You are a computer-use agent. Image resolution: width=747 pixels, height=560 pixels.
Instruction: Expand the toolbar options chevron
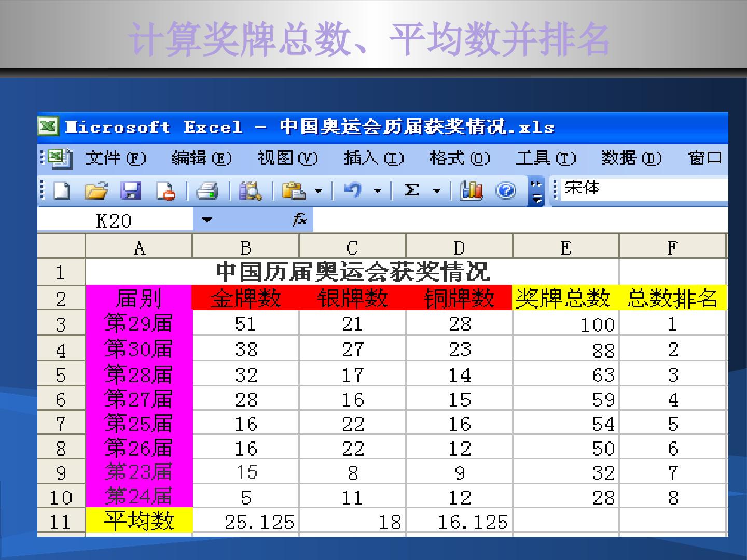click(x=536, y=191)
